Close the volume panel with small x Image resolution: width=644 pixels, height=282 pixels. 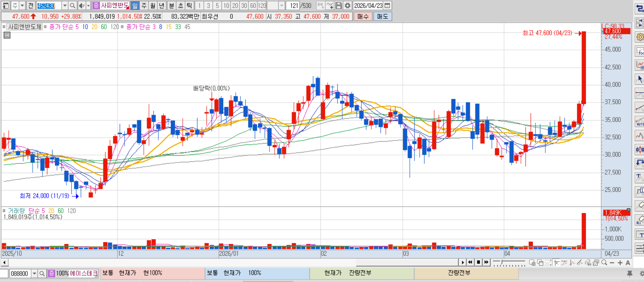(629, 210)
